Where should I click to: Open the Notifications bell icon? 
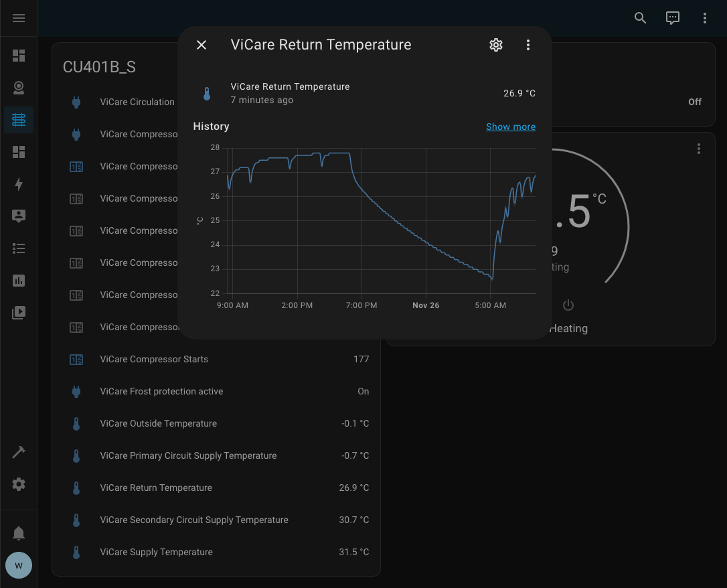tap(19, 533)
